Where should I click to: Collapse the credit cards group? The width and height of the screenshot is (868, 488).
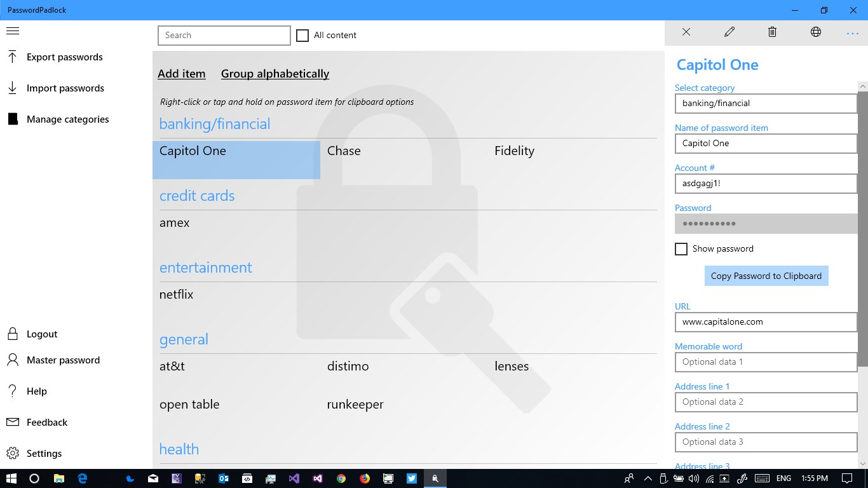point(197,196)
